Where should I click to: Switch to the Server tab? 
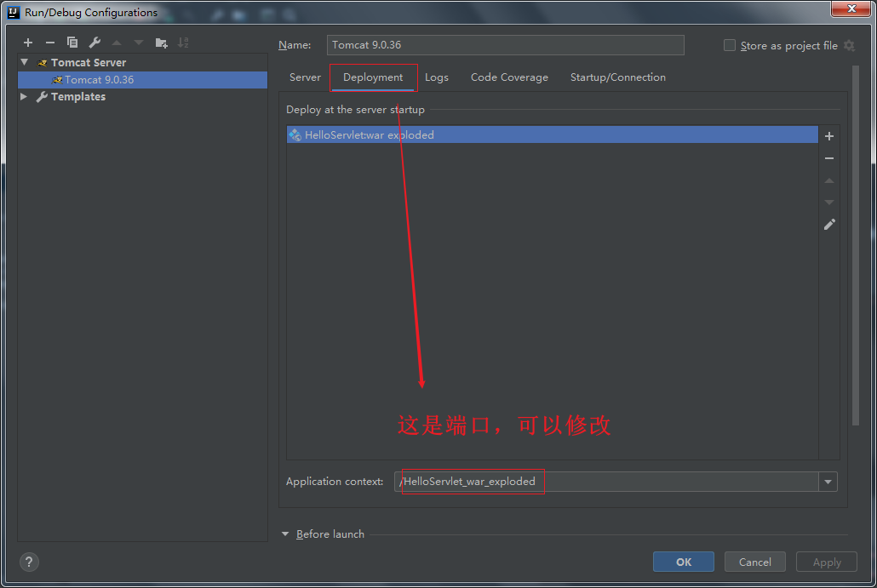[x=305, y=77]
